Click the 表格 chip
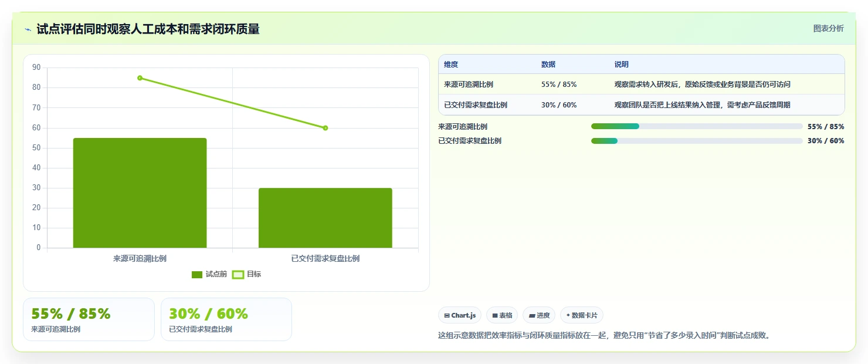The image size is (868, 364). pos(502,315)
